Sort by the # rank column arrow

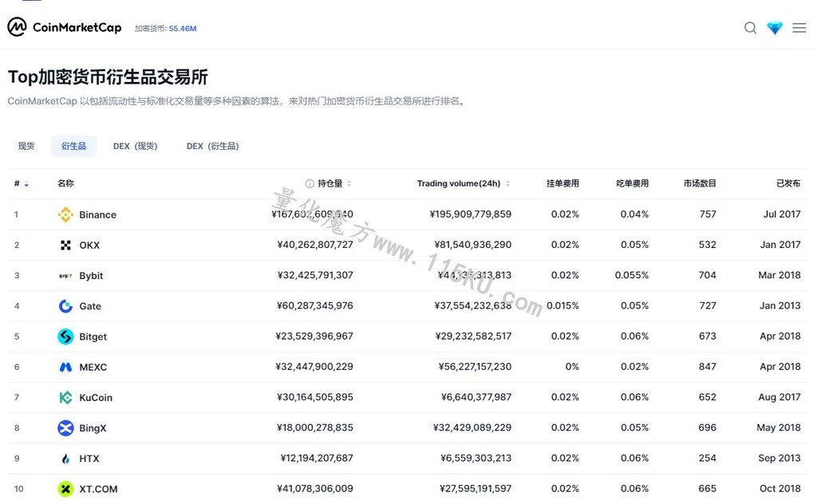(x=26, y=183)
